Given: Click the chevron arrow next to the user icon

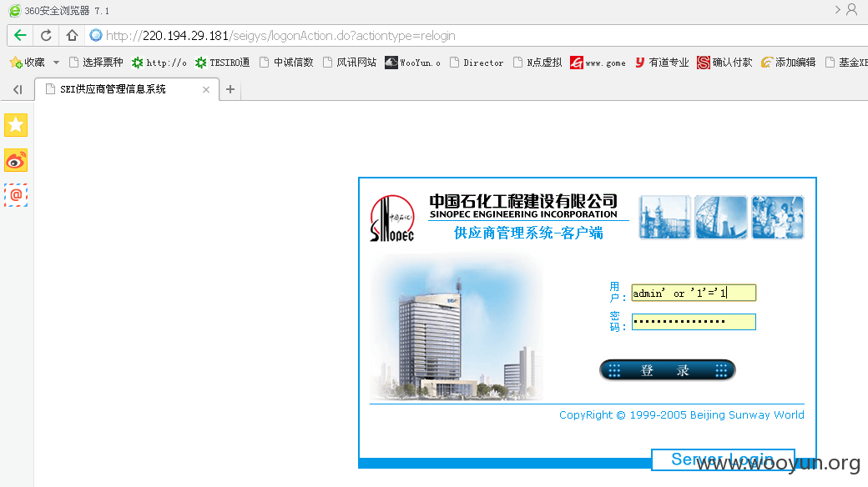Looking at the screenshot, I should [x=838, y=9].
